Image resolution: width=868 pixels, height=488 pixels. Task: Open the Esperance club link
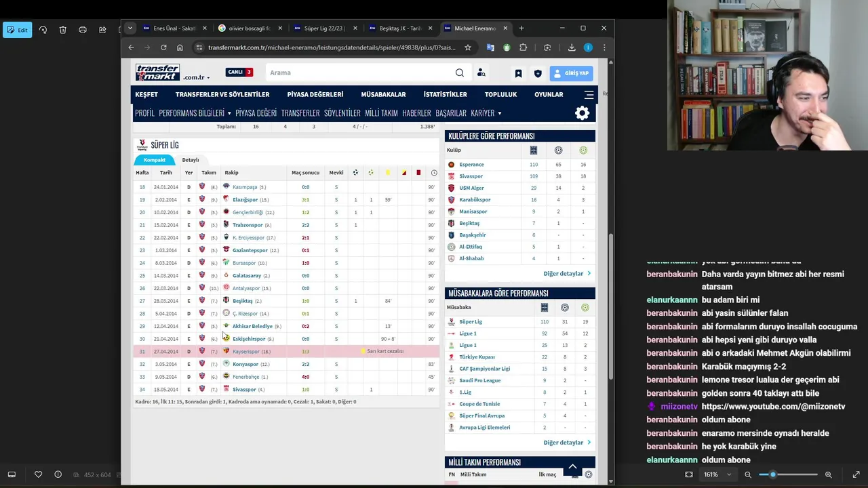click(472, 165)
